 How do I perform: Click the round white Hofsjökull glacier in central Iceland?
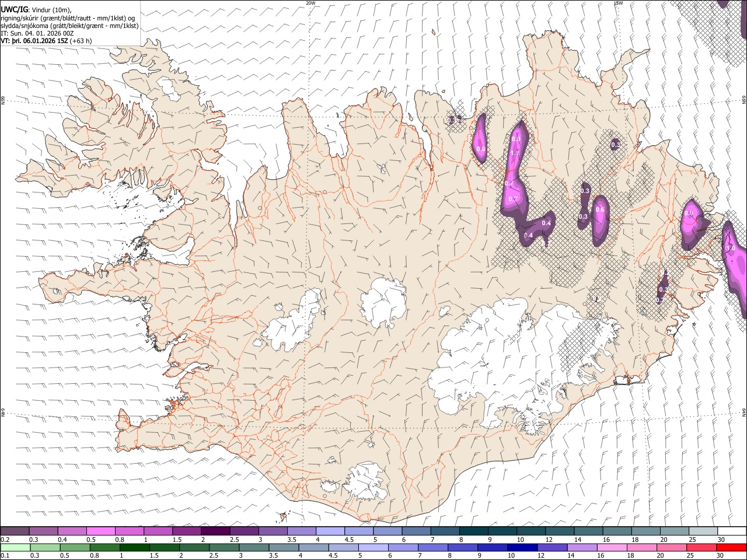click(x=383, y=302)
